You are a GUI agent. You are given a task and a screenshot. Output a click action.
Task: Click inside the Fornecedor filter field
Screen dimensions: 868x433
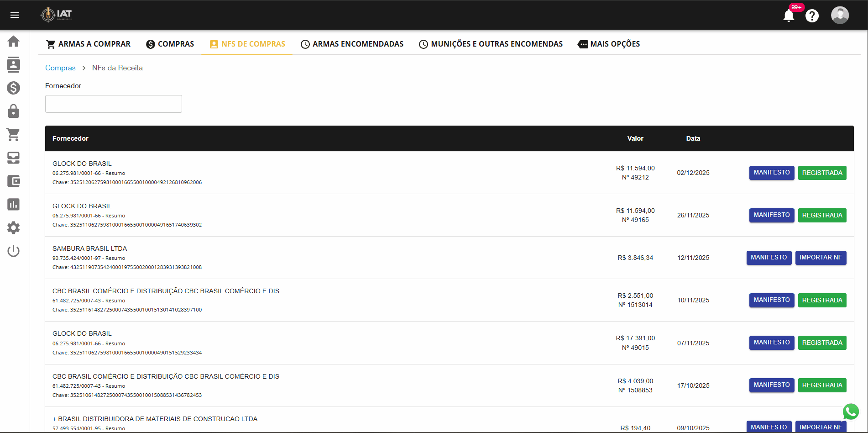[113, 104]
